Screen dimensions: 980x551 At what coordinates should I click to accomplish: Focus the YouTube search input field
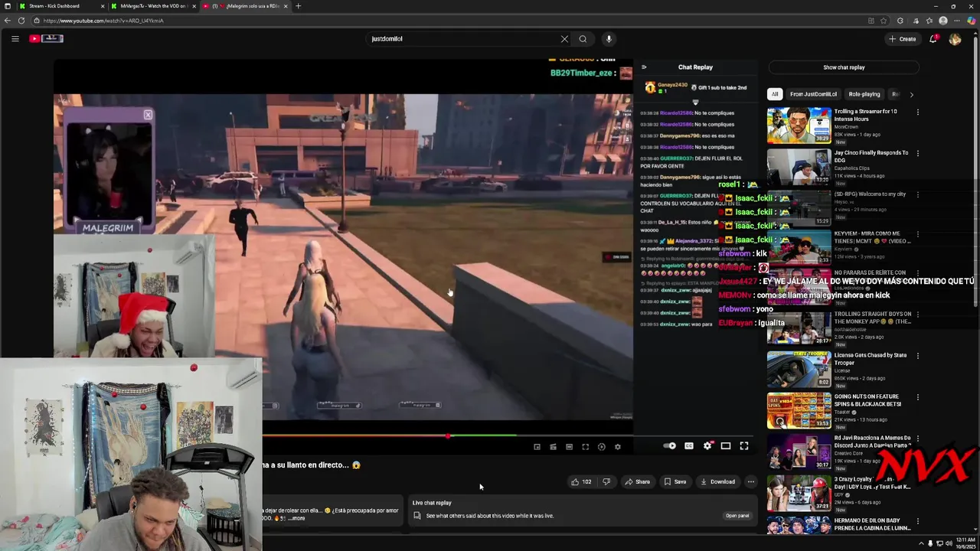point(463,39)
